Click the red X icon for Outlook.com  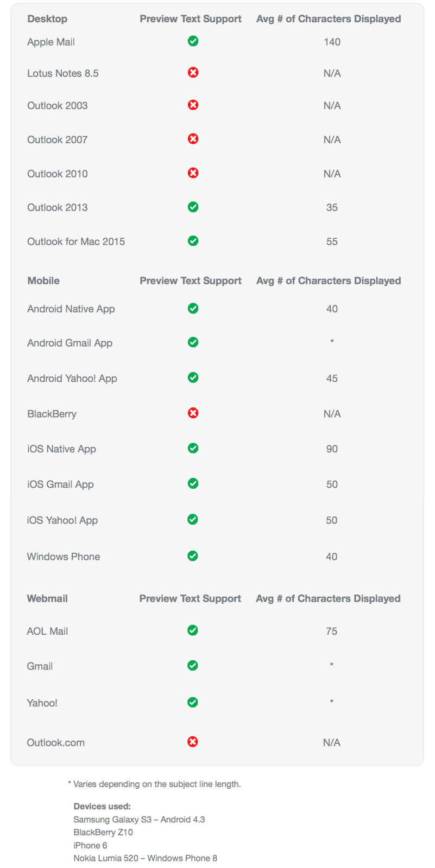click(192, 742)
